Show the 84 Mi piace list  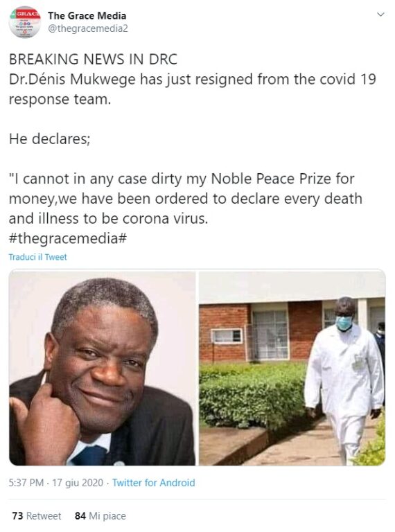coord(100,516)
